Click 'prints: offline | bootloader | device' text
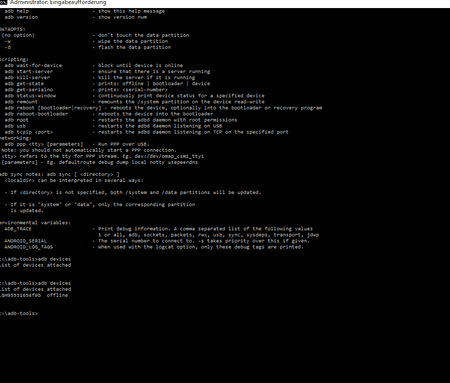Screen dimensions: 450x383 154,84
